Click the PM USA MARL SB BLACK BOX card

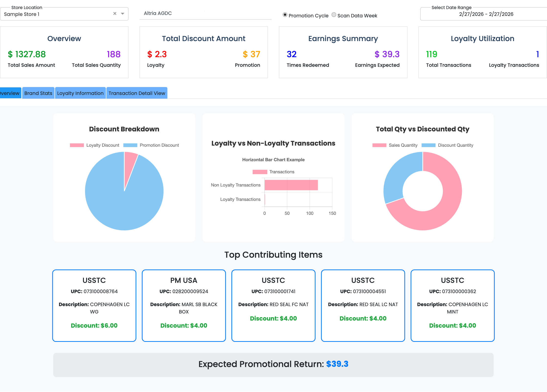[x=184, y=305]
